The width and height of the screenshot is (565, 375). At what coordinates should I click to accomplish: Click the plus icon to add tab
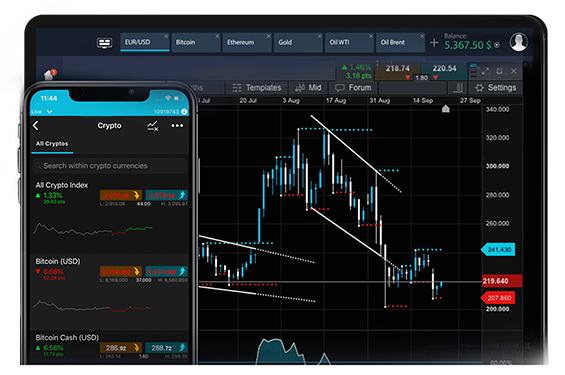point(434,43)
